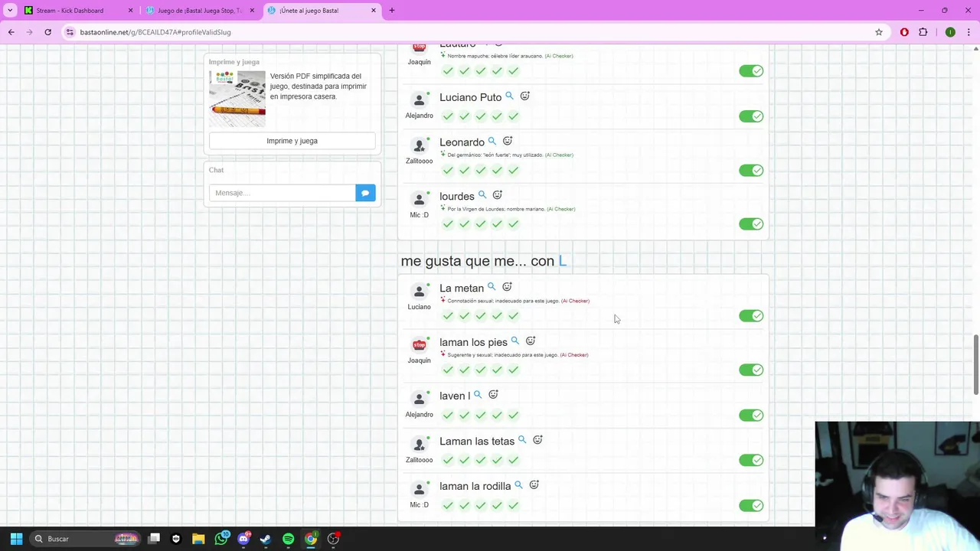The height and width of the screenshot is (551, 980).
Task: Click the search icon beside lourdes
Action: tap(482, 195)
